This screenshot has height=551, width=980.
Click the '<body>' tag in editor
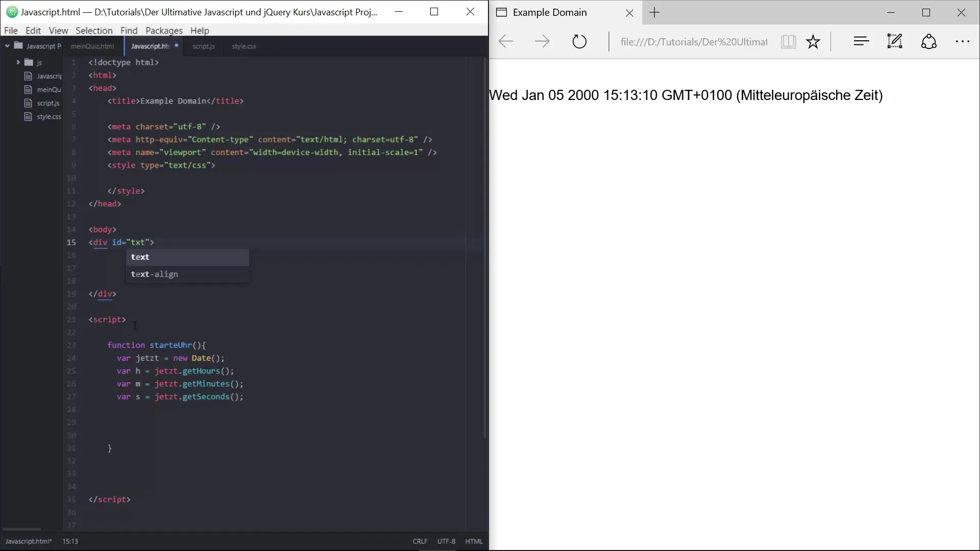point(103,230)
